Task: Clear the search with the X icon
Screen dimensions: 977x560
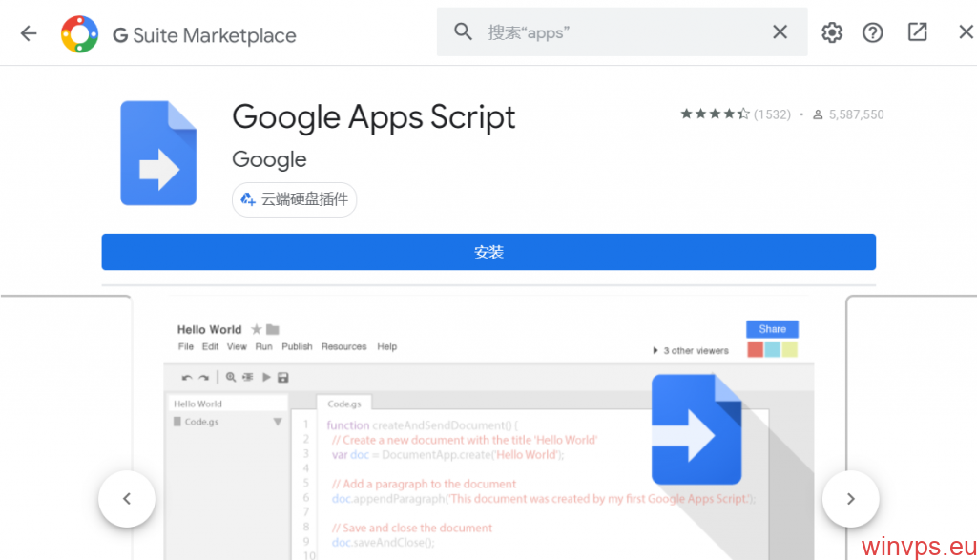Action: click(x=780, y=32)
